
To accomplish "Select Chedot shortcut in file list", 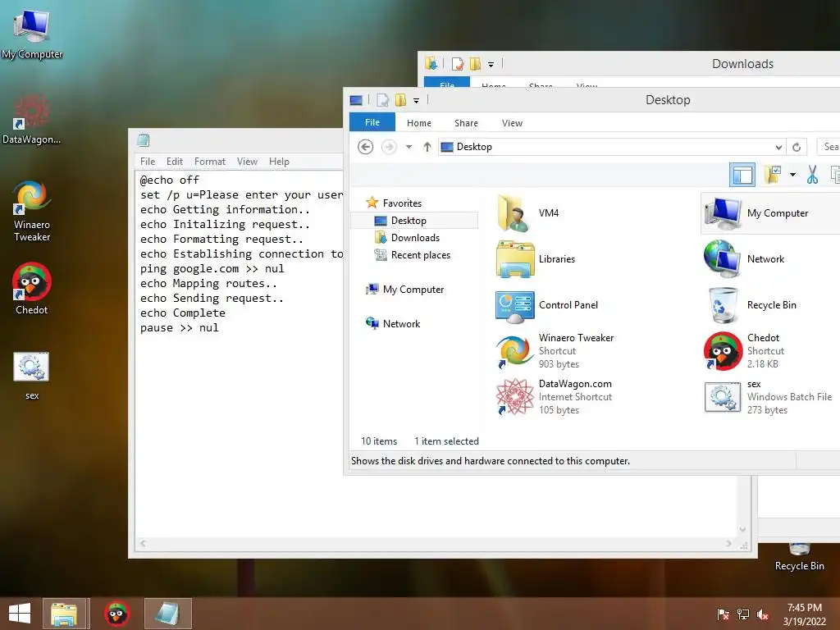I will 745,351.
